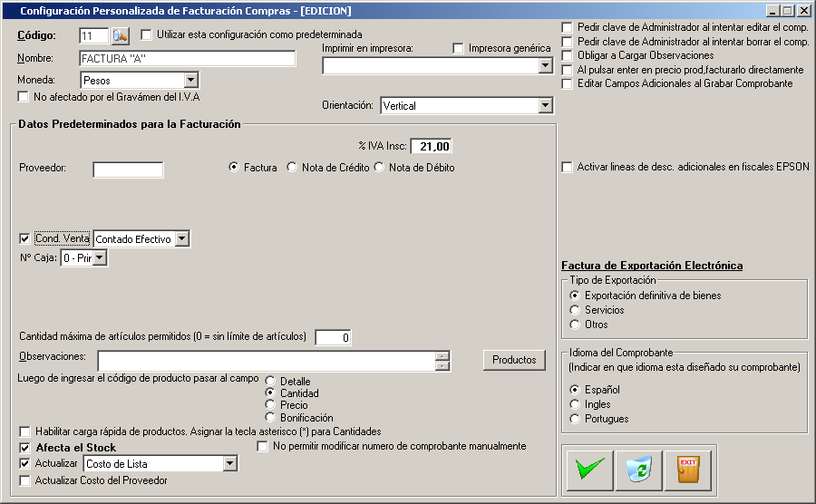Close the configuration window
The width and height of the screenshot is (816, 504).
tap(804, 11)
